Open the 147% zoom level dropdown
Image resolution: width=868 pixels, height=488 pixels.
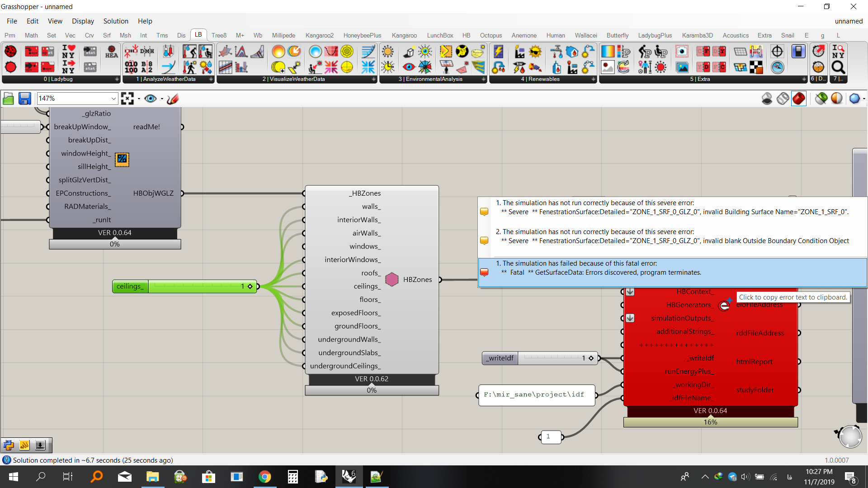tap(113, 99)
